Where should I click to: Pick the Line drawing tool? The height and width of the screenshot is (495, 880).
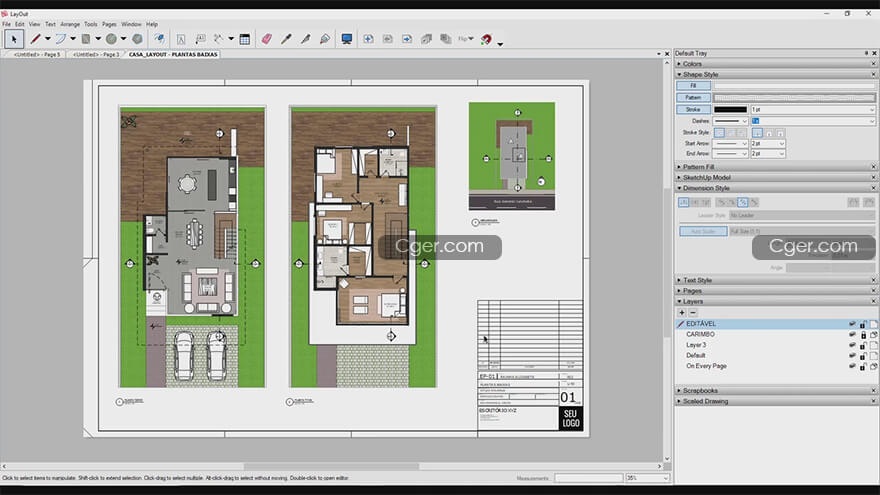(x=35, y=39)
